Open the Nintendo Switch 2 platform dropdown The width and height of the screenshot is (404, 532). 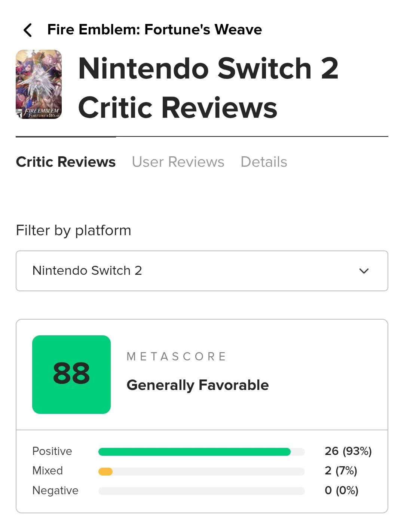(x=202, y=271)
